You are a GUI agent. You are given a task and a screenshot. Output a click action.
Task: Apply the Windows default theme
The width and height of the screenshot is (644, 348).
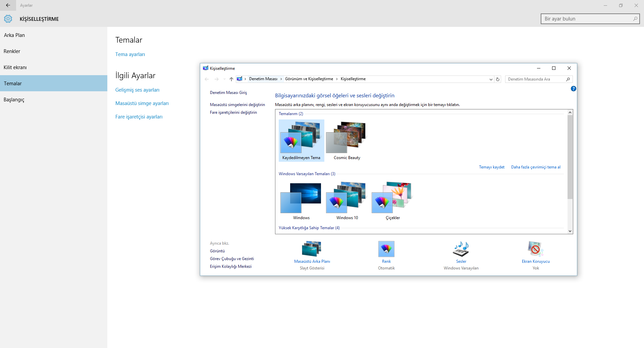pos(301,201)
